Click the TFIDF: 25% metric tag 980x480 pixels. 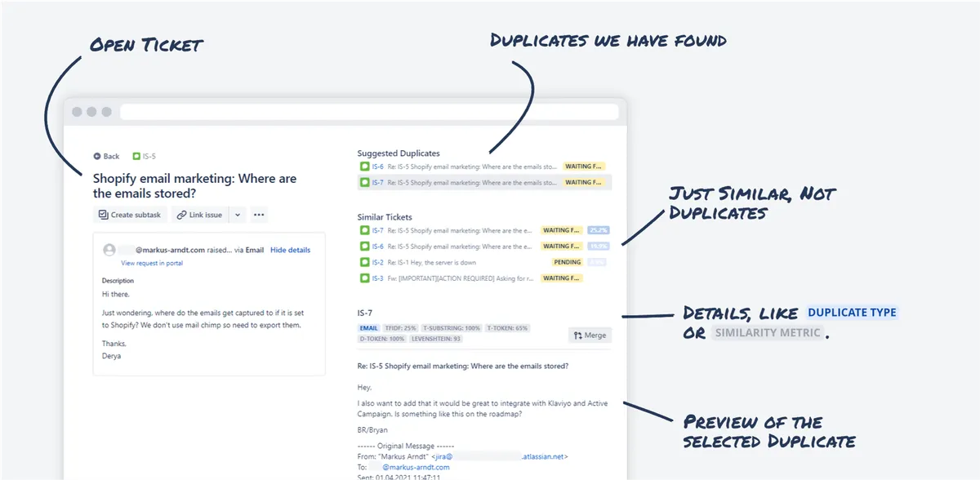tap(400, 328)
